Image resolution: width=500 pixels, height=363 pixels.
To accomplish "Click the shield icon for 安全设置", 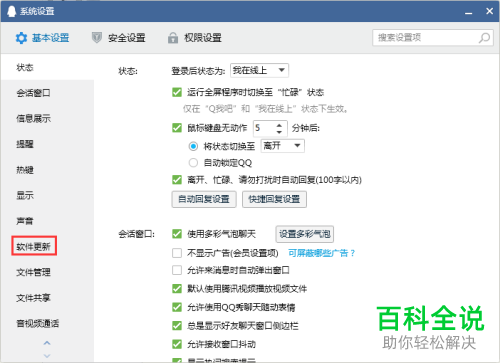I will pyautogui.click(x=97, y=38).
